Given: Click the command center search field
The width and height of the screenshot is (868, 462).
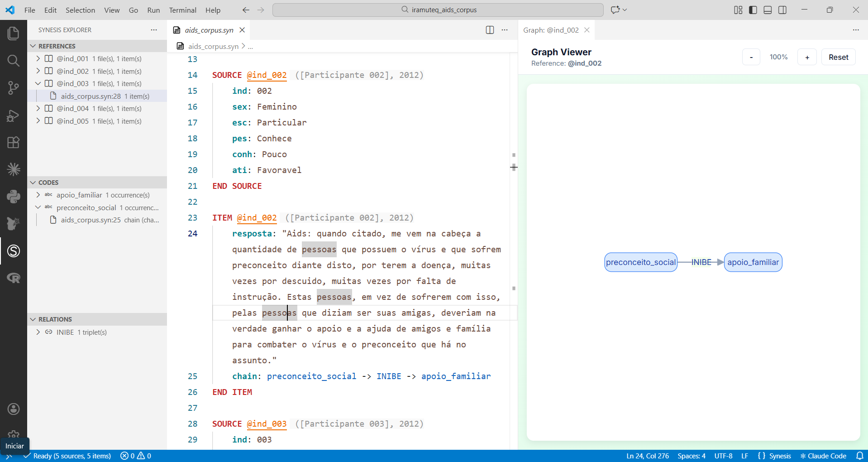Looking at the screenshot, I should [x=438, y=10].
